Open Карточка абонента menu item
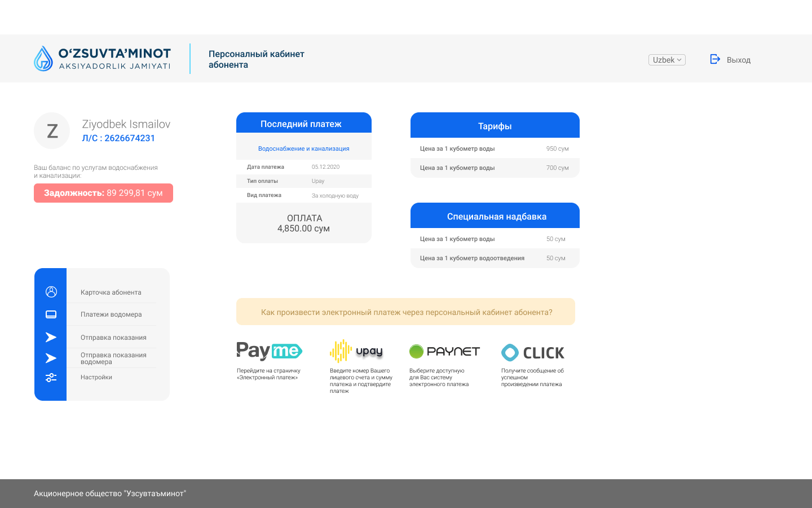The height and width of the screenshot is (508, 812). [111, 292]
